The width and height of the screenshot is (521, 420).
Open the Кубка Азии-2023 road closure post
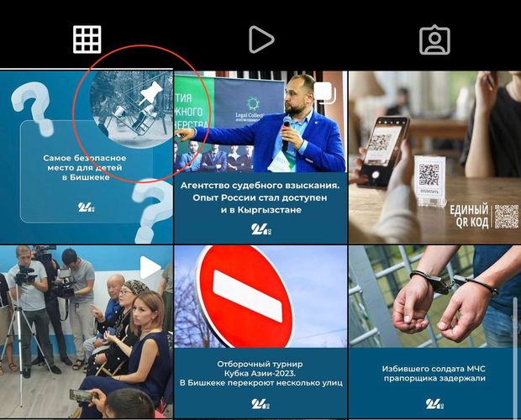260,332
